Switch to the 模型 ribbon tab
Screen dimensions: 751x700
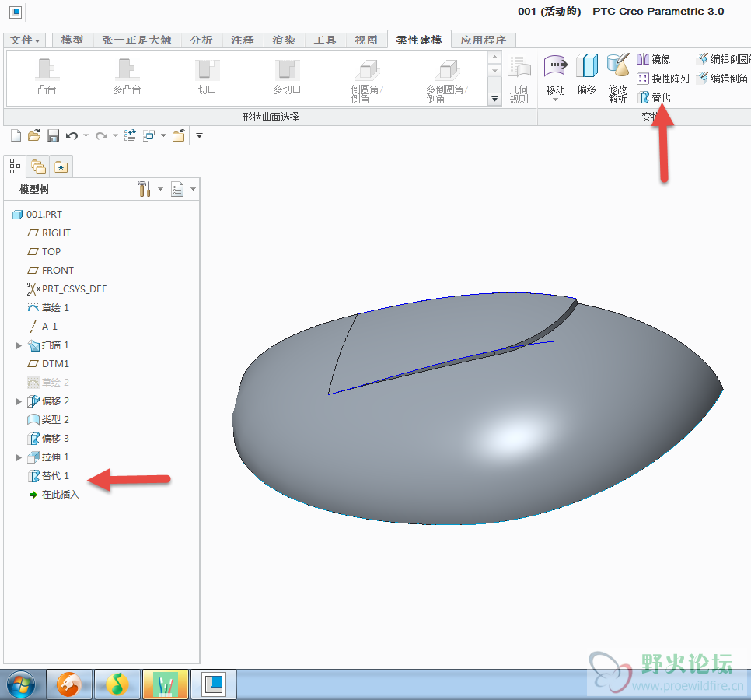(72, 40)
